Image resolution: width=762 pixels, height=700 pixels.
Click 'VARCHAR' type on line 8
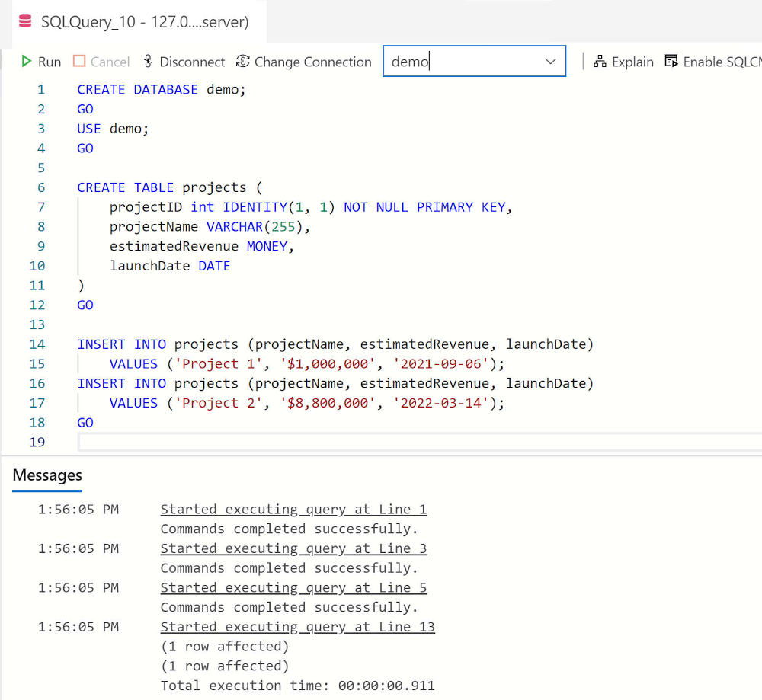(x=235, y=227)
